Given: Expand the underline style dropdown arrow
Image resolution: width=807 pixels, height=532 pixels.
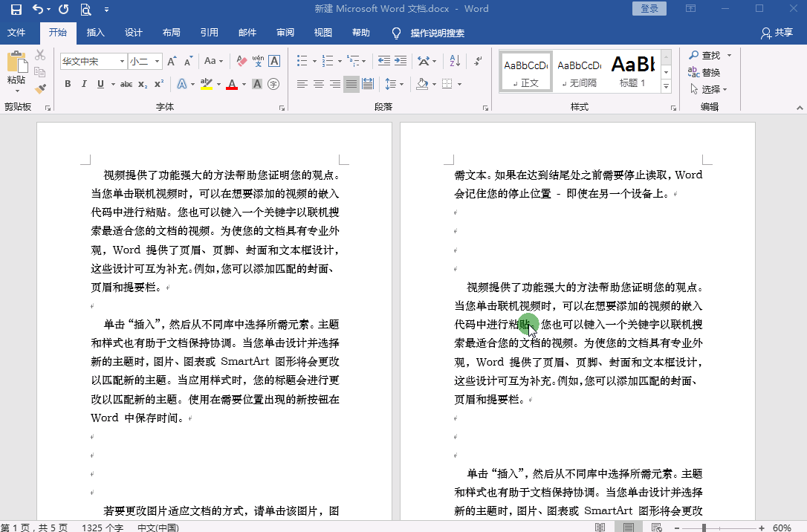Looking at the screenshot, I should click(113, 84).
